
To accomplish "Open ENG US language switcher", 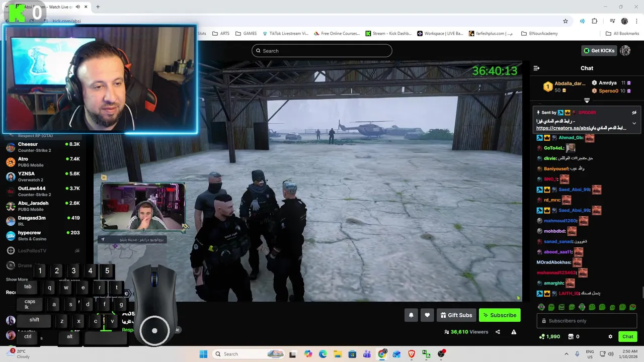I will pyautogui.click(x=590, y=354).
